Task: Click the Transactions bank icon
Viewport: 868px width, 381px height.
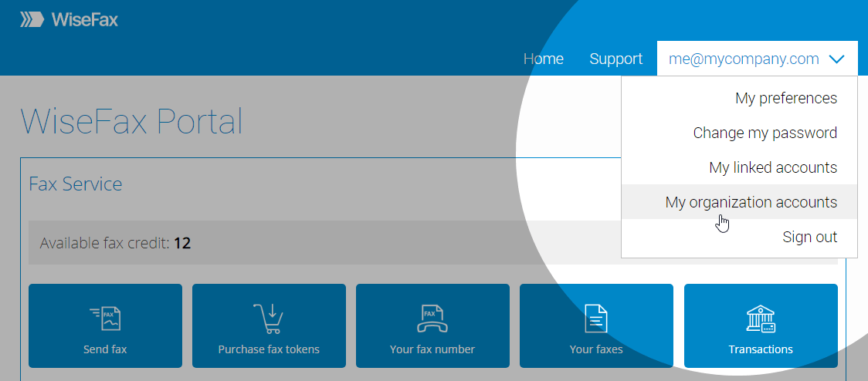Action: coord(761,319)
